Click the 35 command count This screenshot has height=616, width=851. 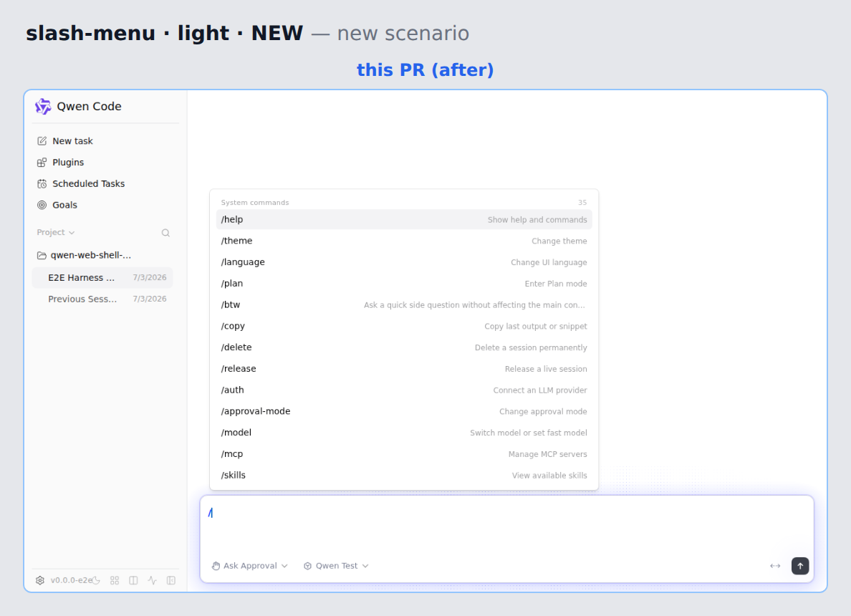coord(582,203)
